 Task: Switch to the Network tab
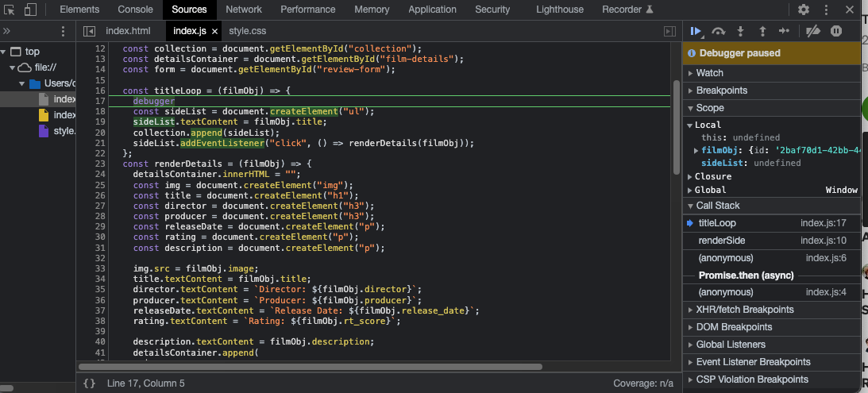click(244, 10)
